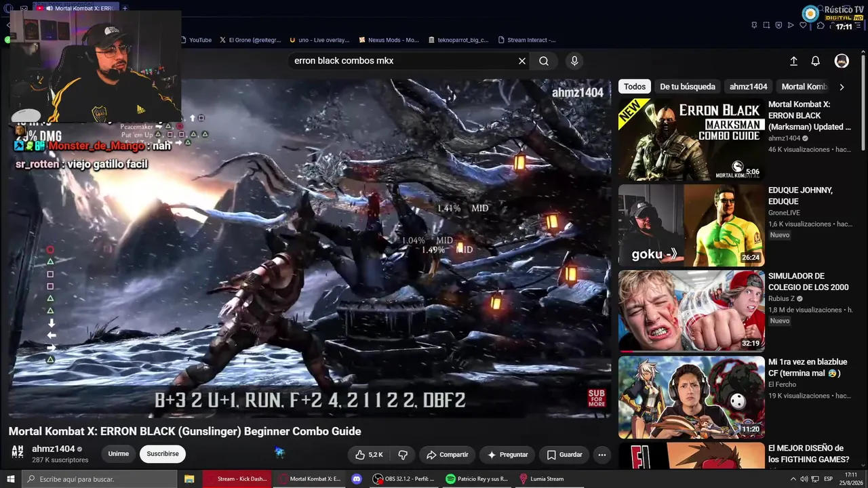The image size is (868, 488).
Task: Open the BlazBlue CF video thumbnail
Action: click(x=691, y=397)
